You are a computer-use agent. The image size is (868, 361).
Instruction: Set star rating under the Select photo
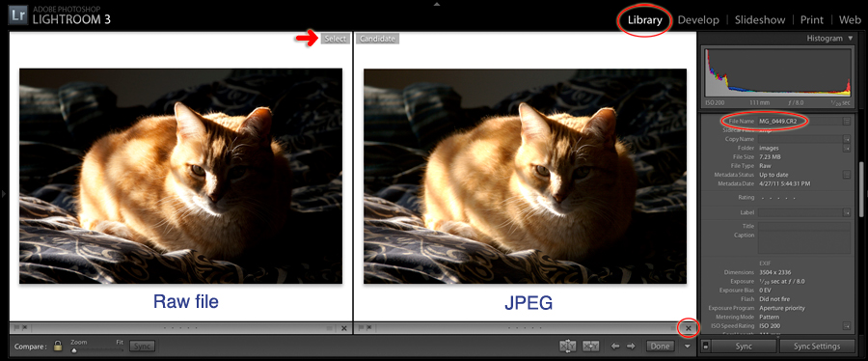tap(180, 328)
